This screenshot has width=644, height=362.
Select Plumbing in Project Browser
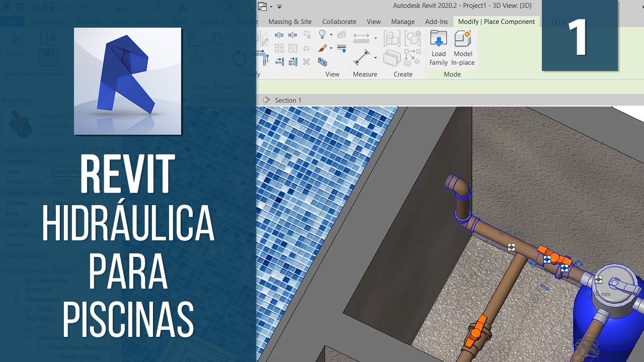pyautogui.click(x=40, y=319)
